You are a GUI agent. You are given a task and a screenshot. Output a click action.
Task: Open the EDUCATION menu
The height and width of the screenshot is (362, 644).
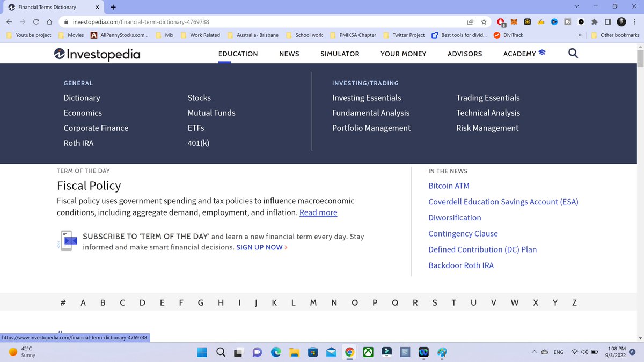[x=238, y=54]
